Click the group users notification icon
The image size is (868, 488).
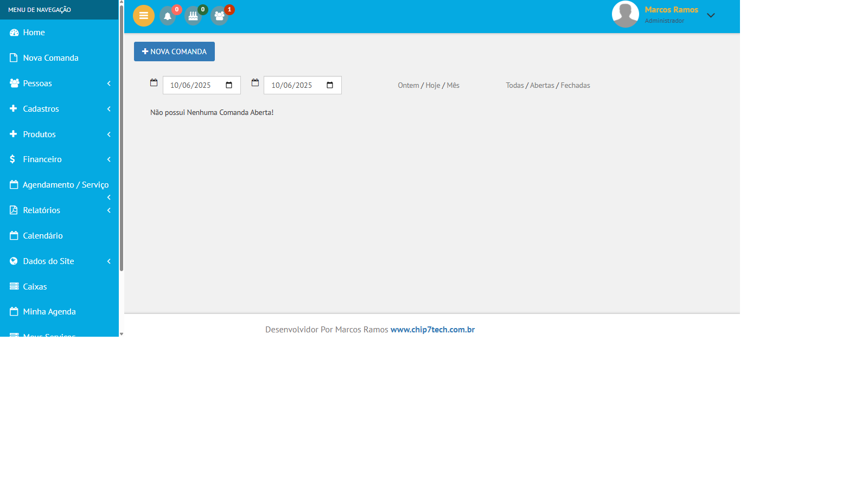(x=219, y=16)
